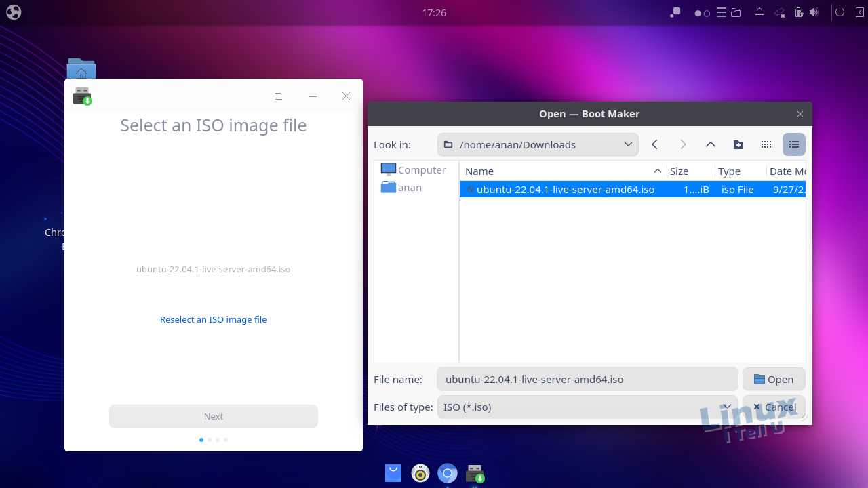Viewport: 868px width, 488px height.
Task: Open Boot Maker hamburger menu
Action: pyautogui.click(x=279, y=96)
